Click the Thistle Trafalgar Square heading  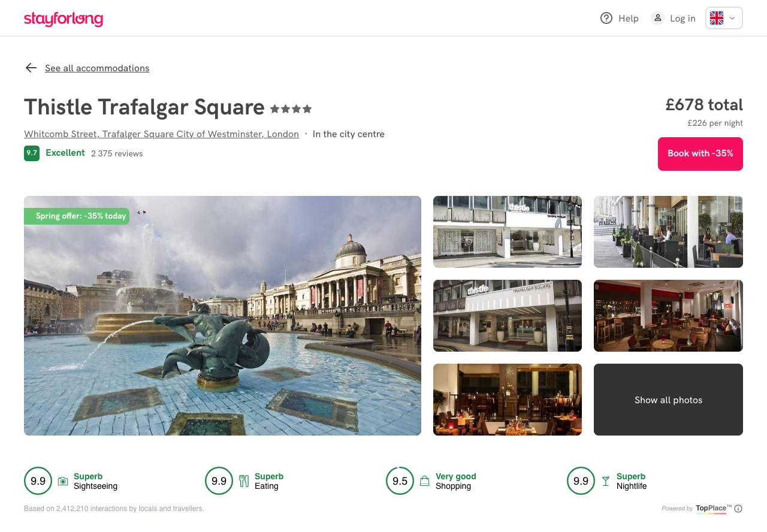tap(144, 107)
